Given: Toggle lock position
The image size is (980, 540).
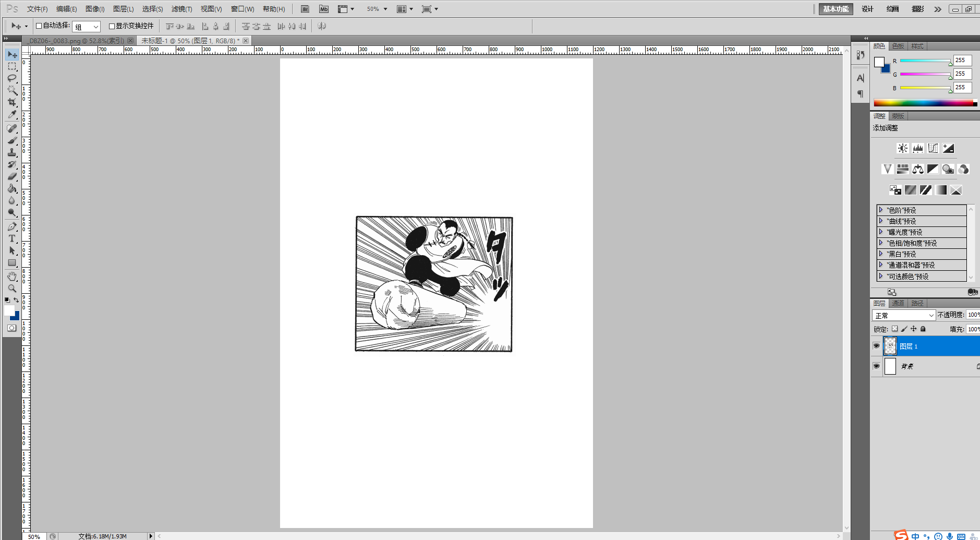Looking at the screenshot, I should [x=913, y=329].
